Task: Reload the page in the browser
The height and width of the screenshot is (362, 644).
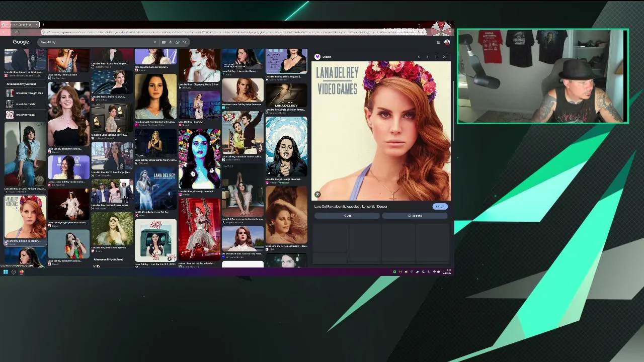Action: pos(17,32)
